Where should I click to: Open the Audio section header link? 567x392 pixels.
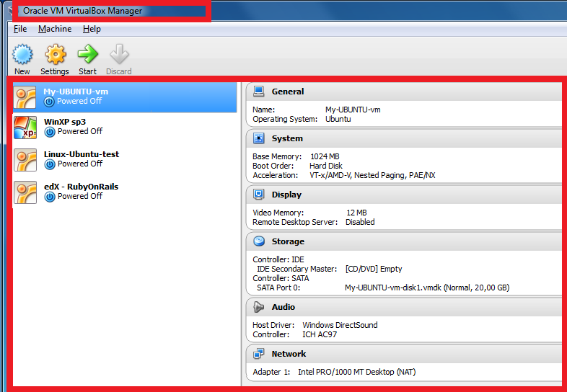tap(283, 307)
